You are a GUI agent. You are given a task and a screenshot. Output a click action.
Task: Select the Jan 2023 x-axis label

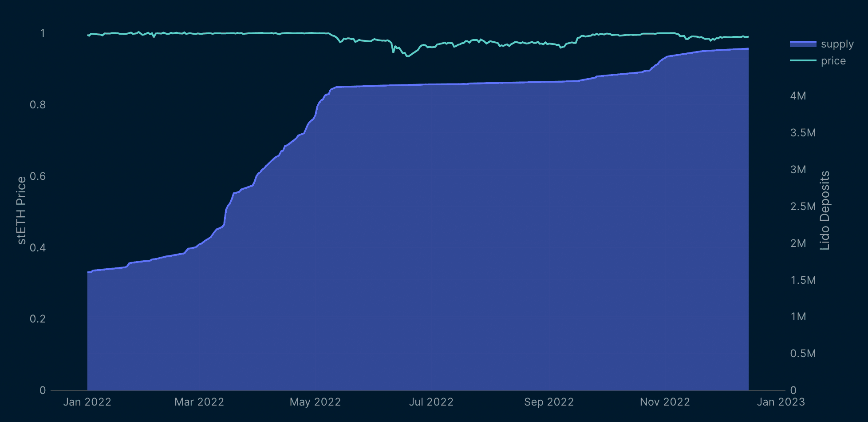click(781, 402)
